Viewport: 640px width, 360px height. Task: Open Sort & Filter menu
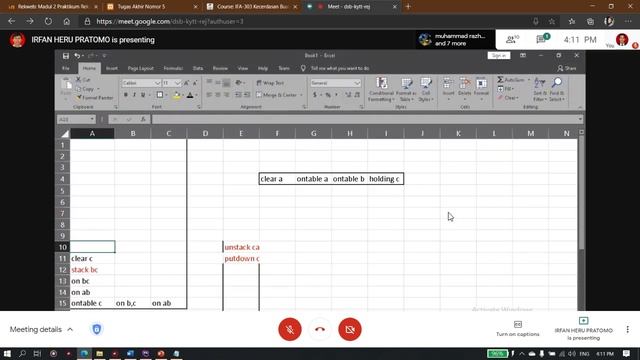click(539, 89)
